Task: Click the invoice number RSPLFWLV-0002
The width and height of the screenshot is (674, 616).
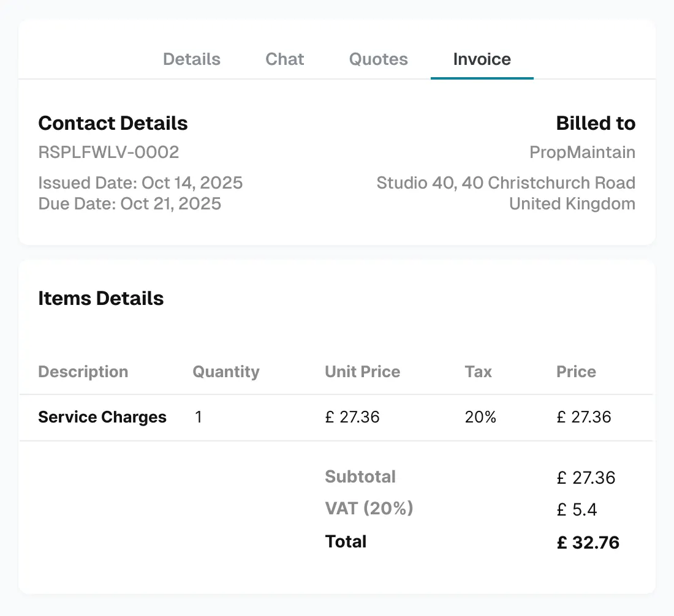Action: [108, 152]
